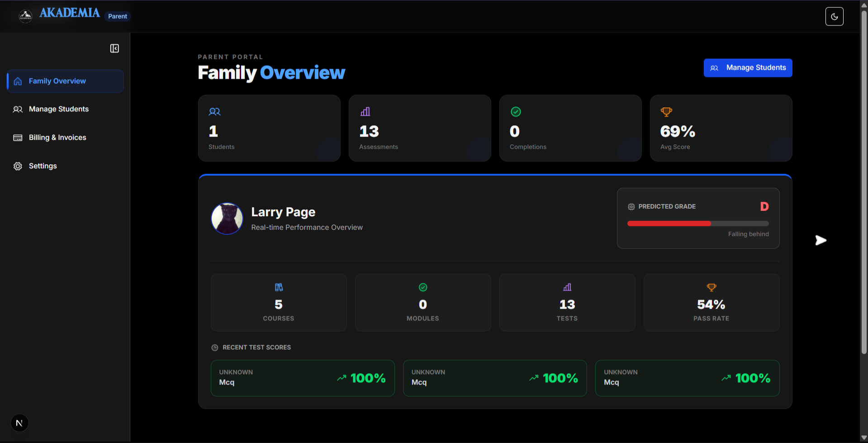Click the Tests chart icon
The image size is (868, 443).
[567, 287]
